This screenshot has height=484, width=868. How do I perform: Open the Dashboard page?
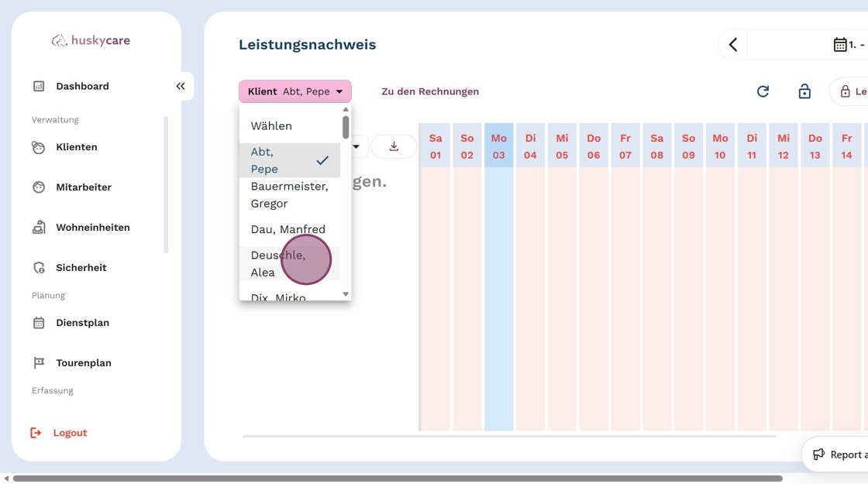click(82, 86)
